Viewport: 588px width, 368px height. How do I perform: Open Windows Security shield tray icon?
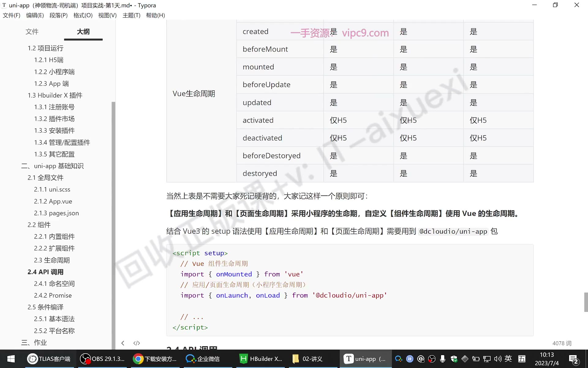tap(454, 359)
